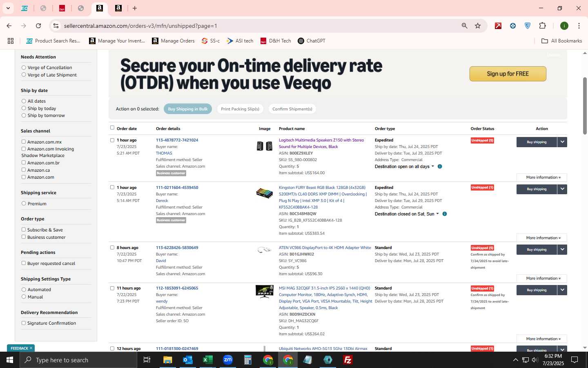
Task: Switch to the second Amazon browser tab
Action: 118,8
